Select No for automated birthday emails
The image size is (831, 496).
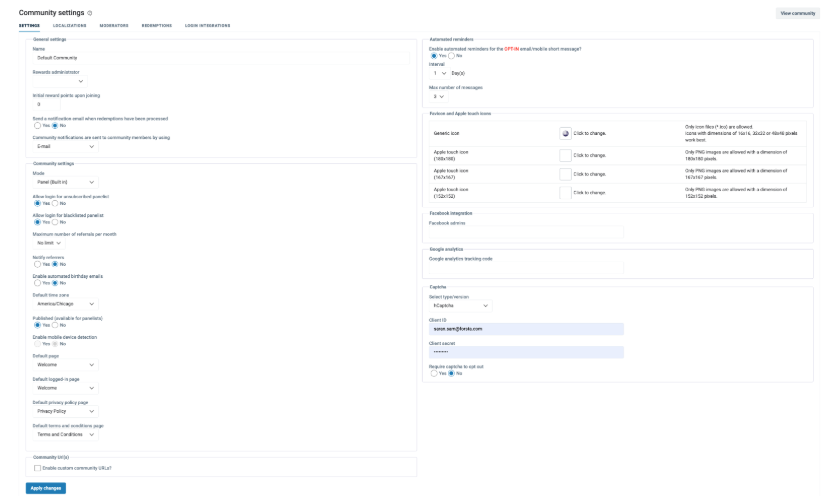point(55,283)
